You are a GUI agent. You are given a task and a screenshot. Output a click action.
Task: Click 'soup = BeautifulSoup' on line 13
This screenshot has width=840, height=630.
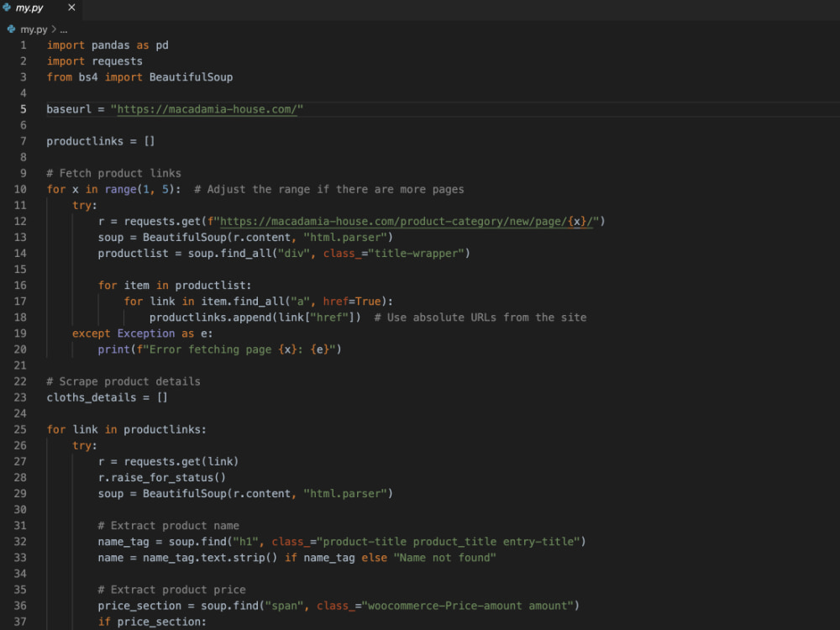point(162,238)
